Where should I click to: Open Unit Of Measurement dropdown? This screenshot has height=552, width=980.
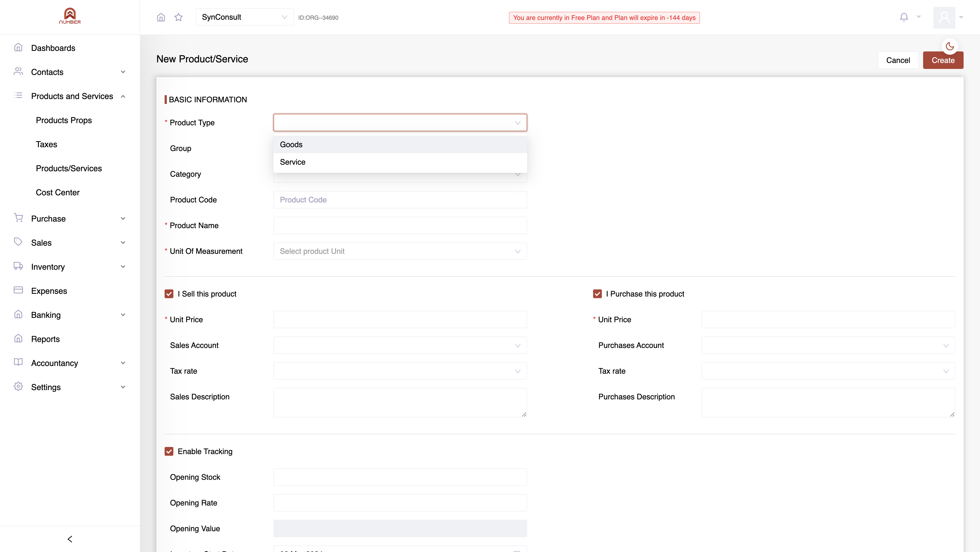[x=400, y=251]
